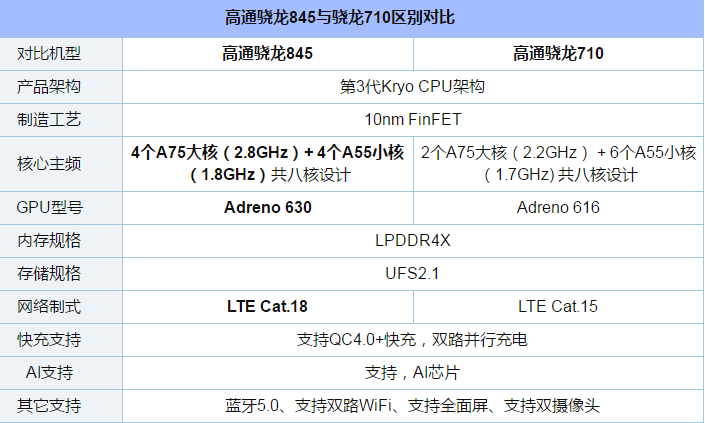Click the 对比机型 row label
Screen dimensions: 705x423
pos(49,54)
